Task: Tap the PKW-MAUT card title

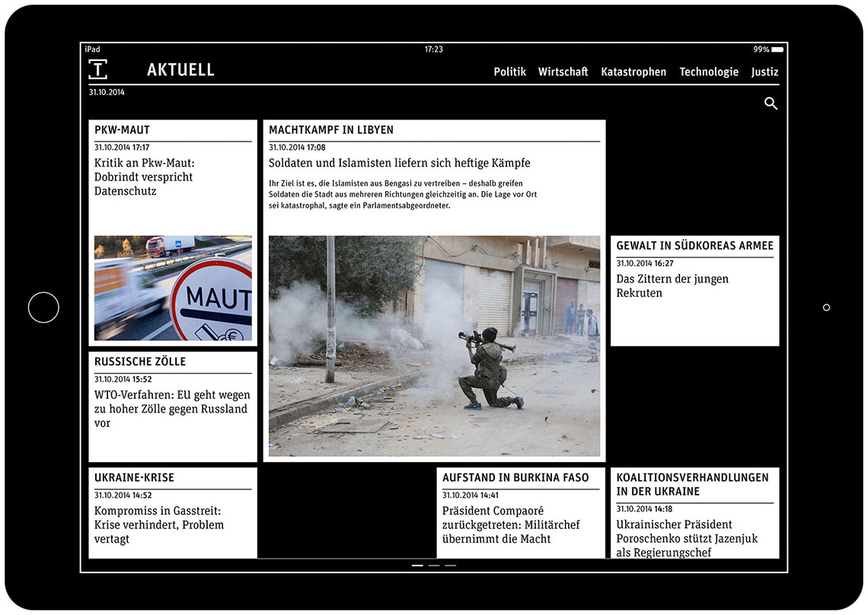Action: pos(122,130)
